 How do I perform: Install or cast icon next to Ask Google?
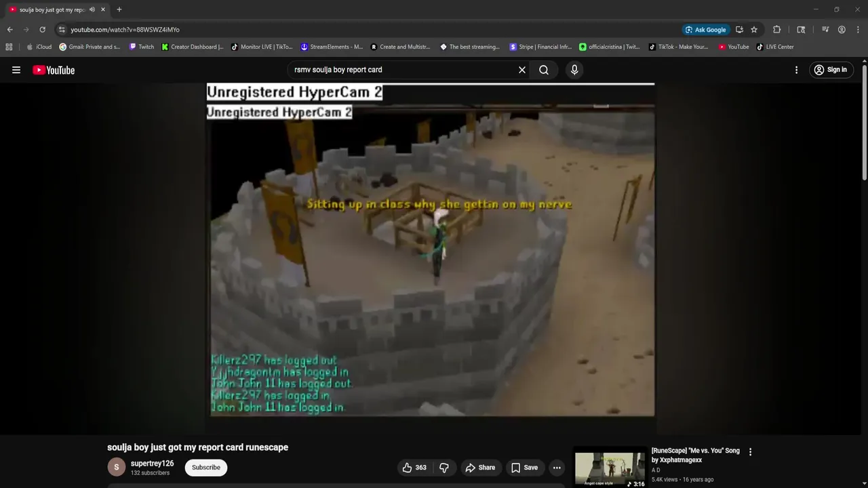coord(739,30)
